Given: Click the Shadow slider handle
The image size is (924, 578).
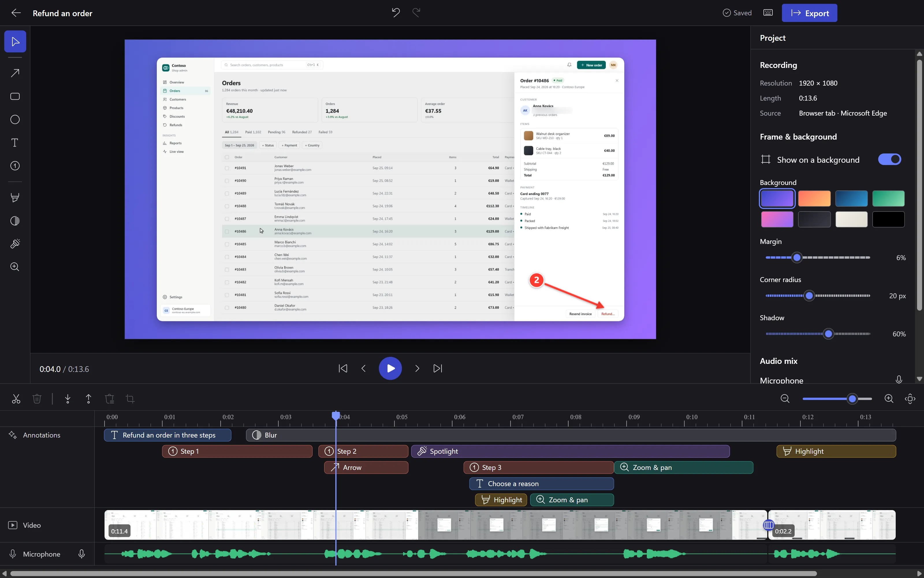Looking at the screenshot, I should tap(828, 334).
